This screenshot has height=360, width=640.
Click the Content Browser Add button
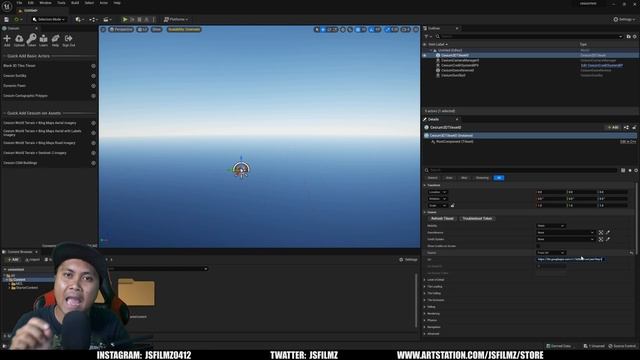pyautogui.click(x=12, y=260)
